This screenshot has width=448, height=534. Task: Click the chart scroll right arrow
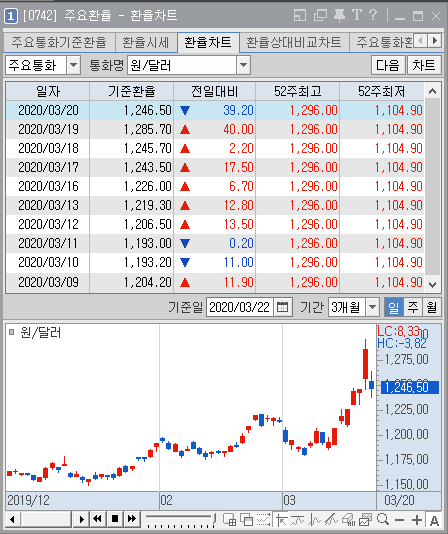coord(81,519)
